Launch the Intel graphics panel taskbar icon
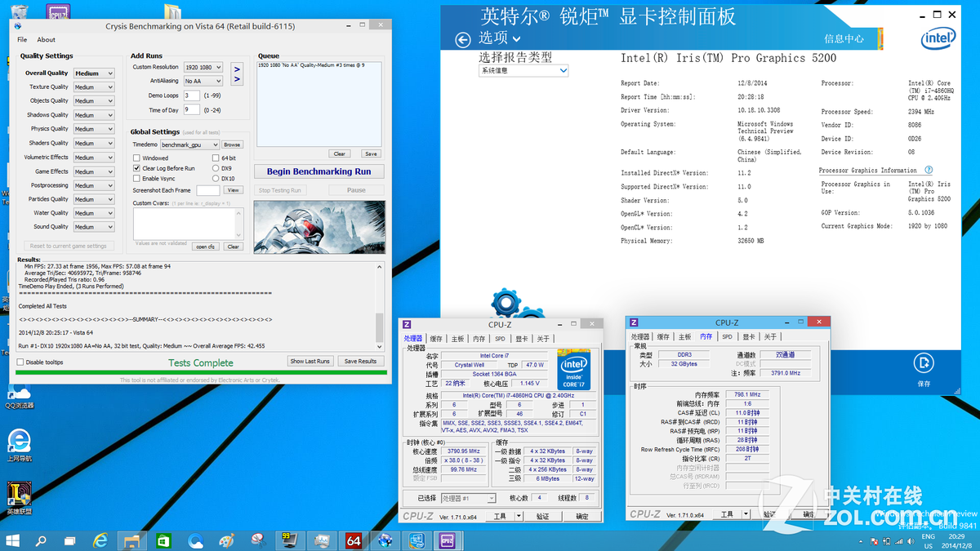 tap(416, 540)
